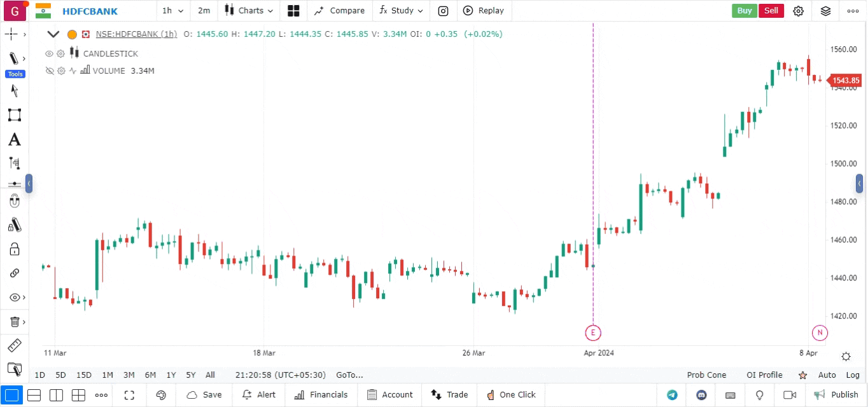Enter fullscreen chart mode
Screen dimensions: 868x407
pos(129,395)
